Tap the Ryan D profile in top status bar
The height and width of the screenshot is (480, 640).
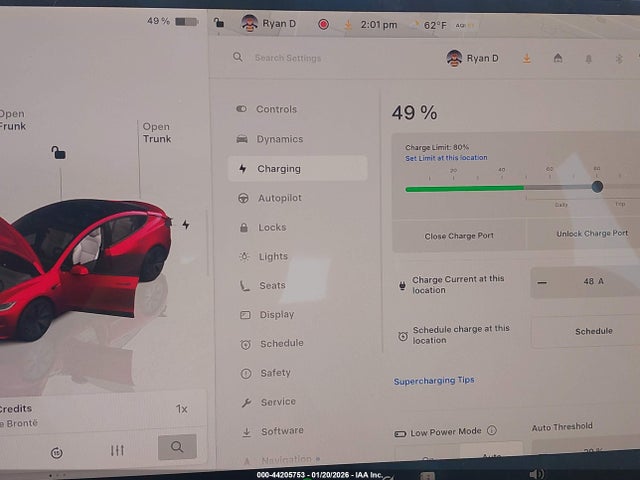coord(269,24)
